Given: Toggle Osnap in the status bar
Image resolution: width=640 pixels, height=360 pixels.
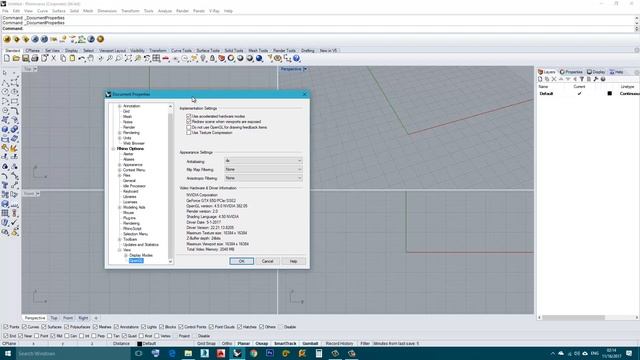Looking at the screenshot, I should 262,344.
